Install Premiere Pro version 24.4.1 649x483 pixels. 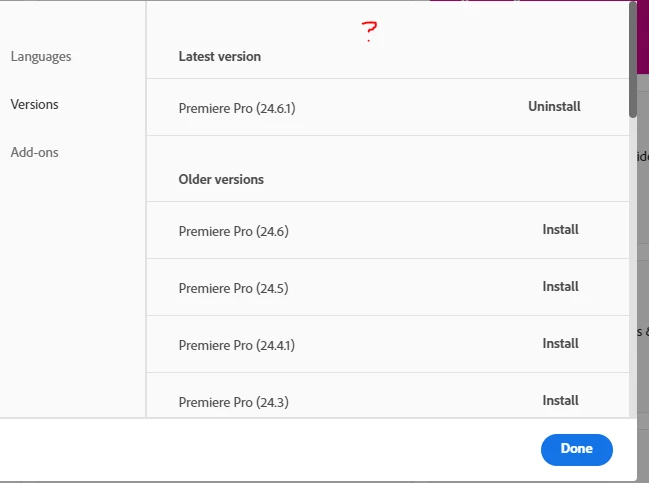click(560, 344)
